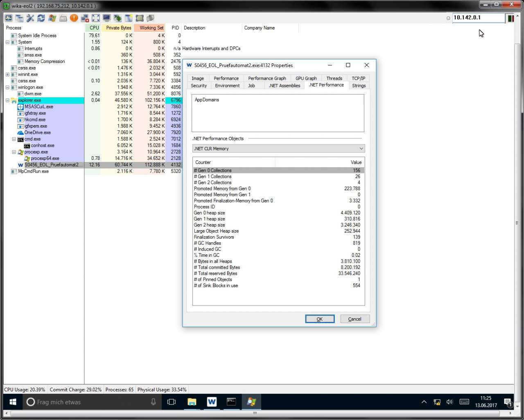Open the .NET CLR Memory dropdown
524x420 pixels.
pos(278,148)
